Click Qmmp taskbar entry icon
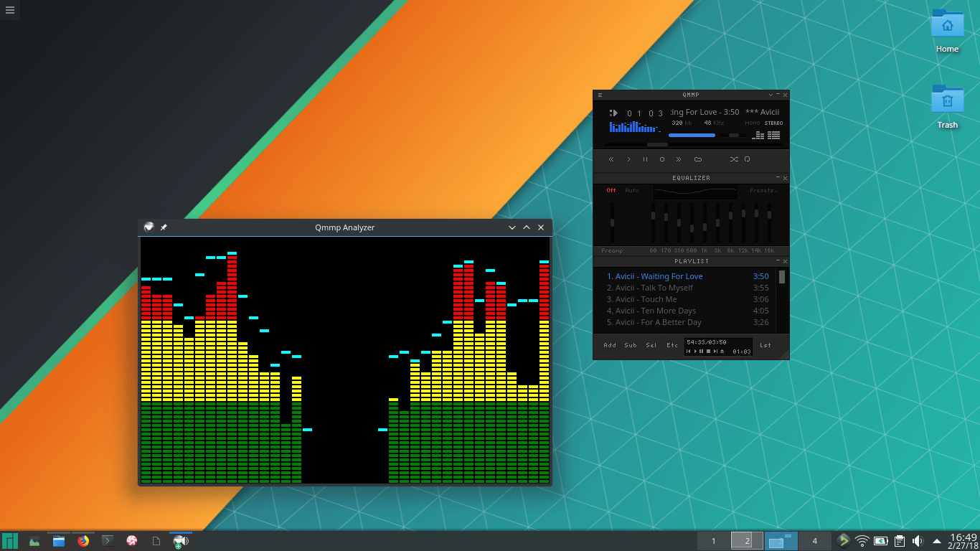 pyautogui.click(x=181, y=541)
